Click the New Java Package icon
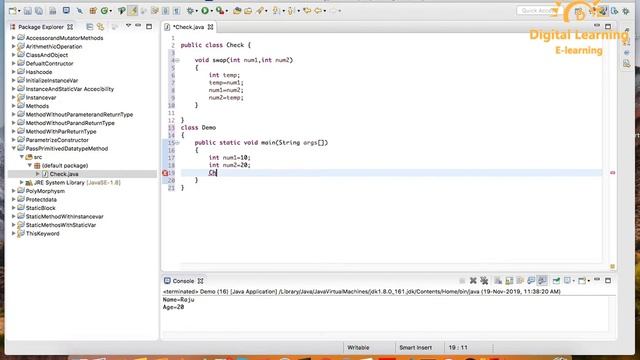This screenshot has height=360, width=640. point(93,11)
